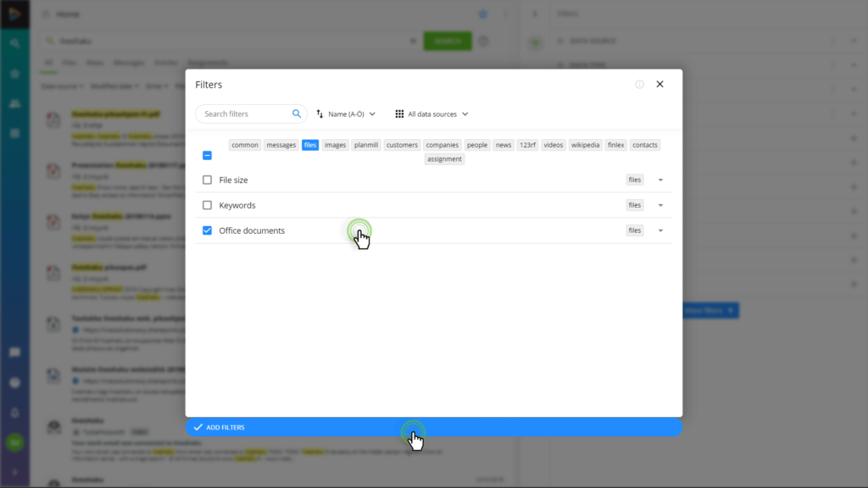This screenshot has height=488, width=868.
Task: Enable the Keywords checkbox
Action: click(x=207, y=205)
